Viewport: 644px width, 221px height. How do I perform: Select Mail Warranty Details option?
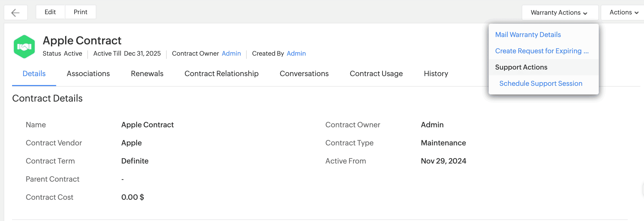coord(528,35)
